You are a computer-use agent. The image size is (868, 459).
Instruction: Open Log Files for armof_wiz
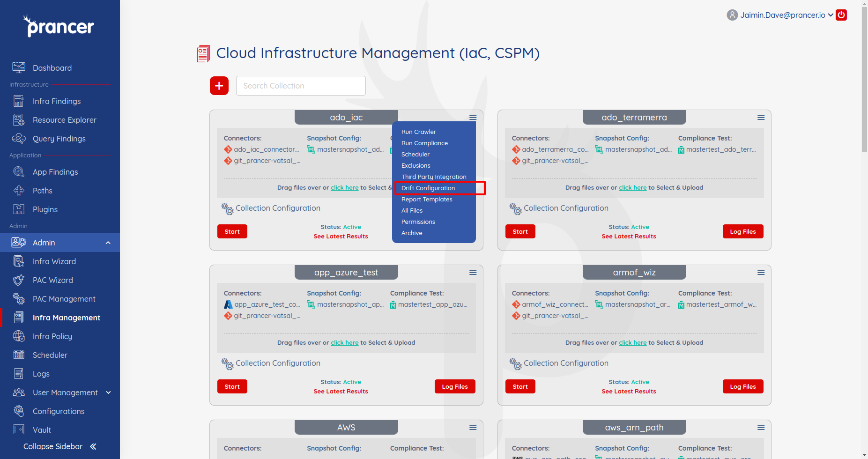coord(743,386)
